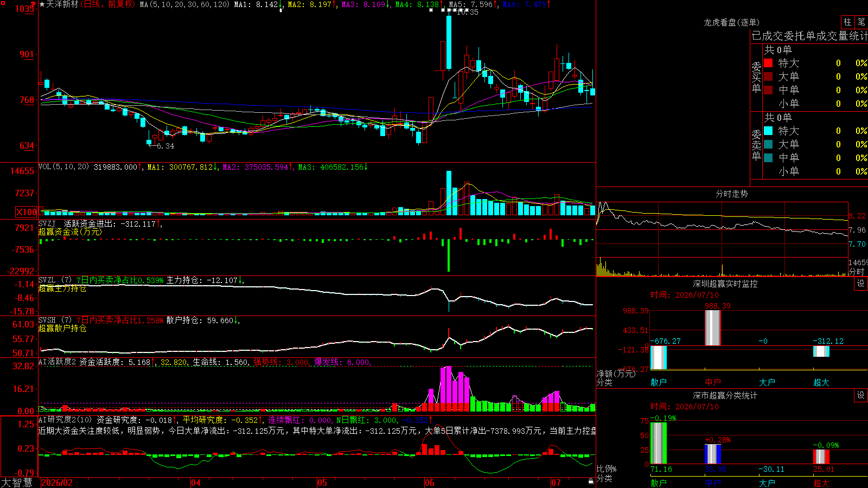The width and height of the screenshot is (868, 488).
Task: Click the magenta MA3: 8.109 value
Action: point(363,4)
